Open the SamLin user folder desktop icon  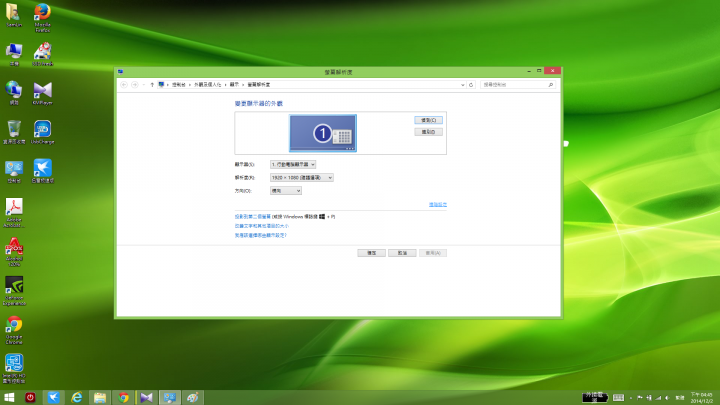click(x=14, y=15)
